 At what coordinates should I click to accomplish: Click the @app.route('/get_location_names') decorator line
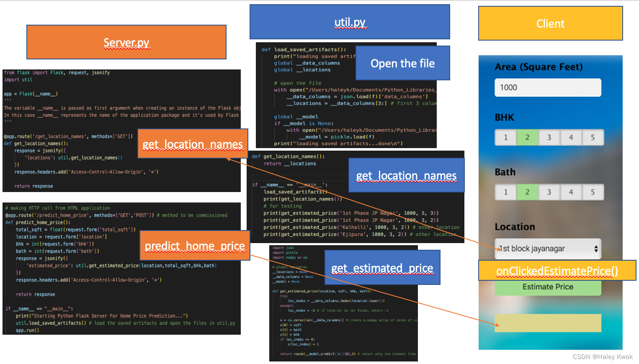coord(68,136)
